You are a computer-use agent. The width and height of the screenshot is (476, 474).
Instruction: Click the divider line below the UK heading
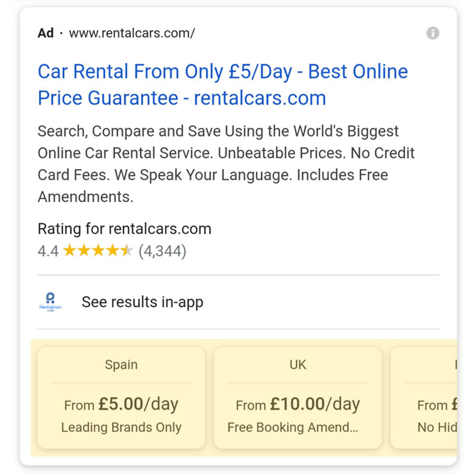click(x=298, y=382)
